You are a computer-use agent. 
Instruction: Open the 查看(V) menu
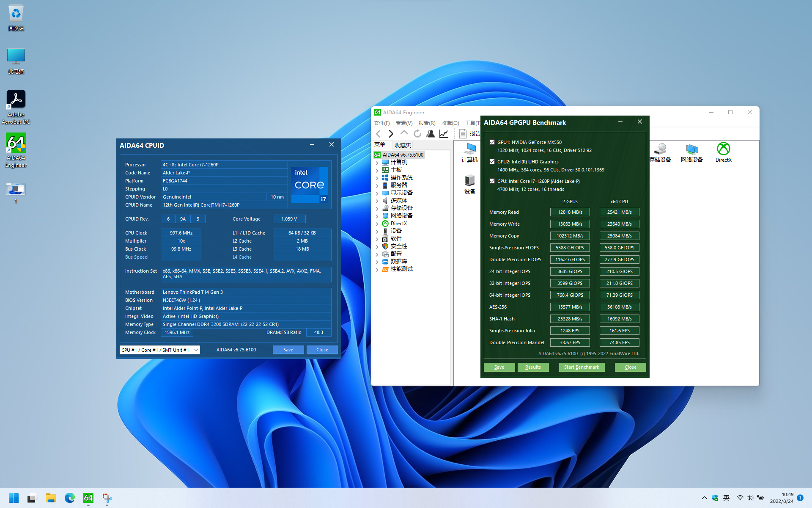pos(404,123)
